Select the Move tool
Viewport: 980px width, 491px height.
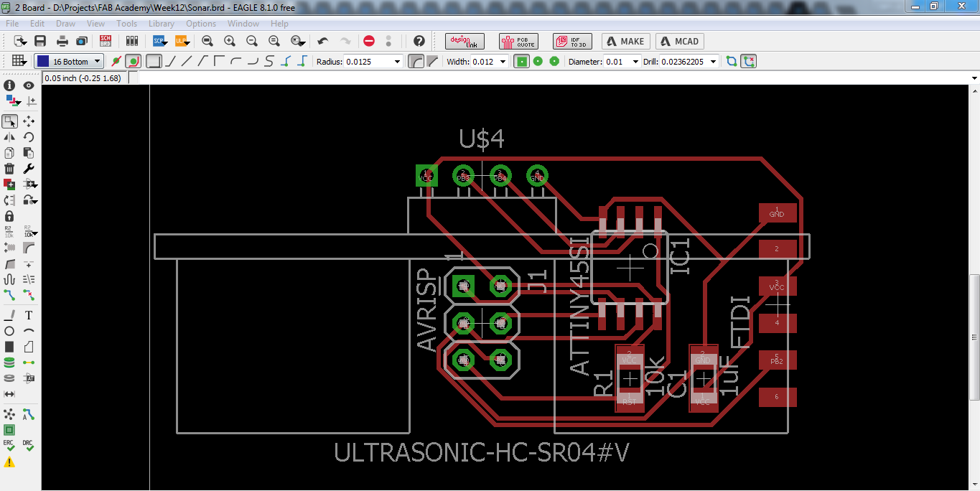point(29,121)
